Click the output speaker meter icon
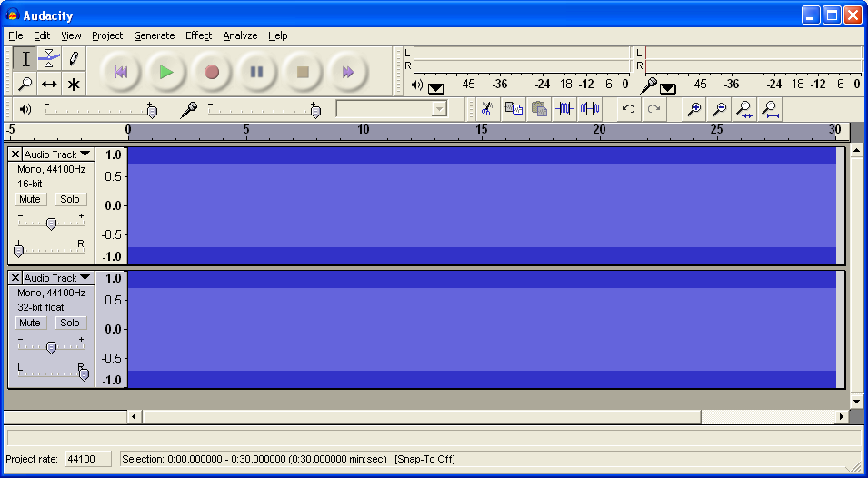 tap(417, 85)
